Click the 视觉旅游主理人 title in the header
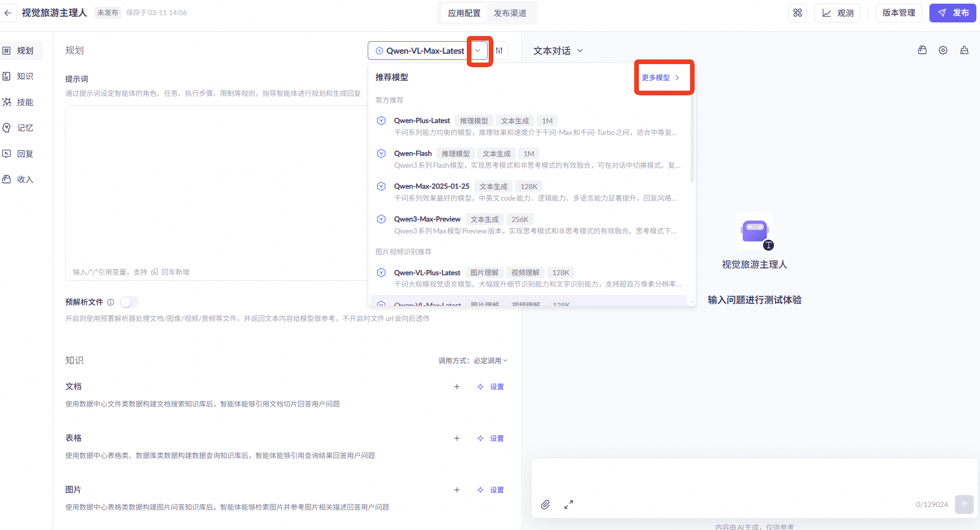This screenshot has height=530, width=980. coord(54,13)
